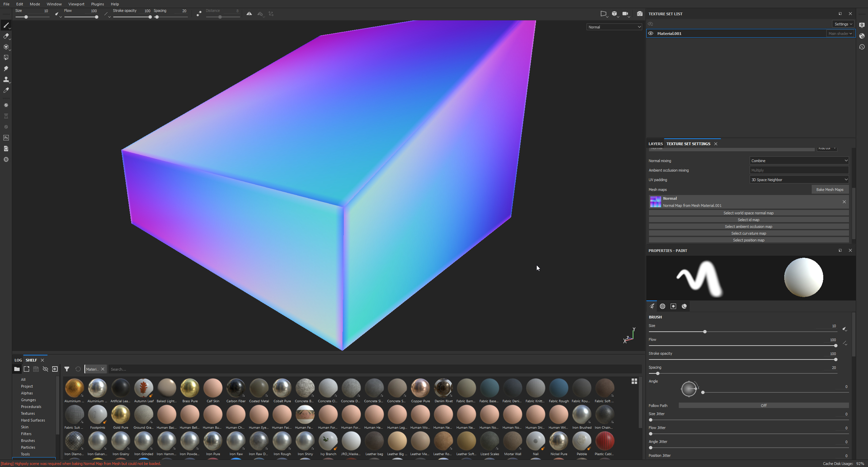Enable symmetry painting mode icon
Image resolution: width=868 pixels, height=467 pixels.
coord(249,14)
